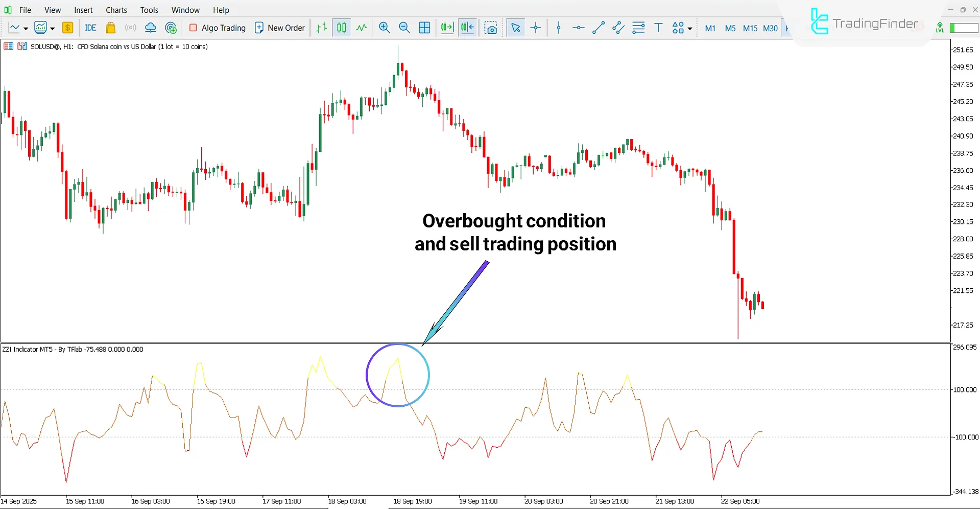The width and height of the screenshot is (980, 509).
Task: Select the Crosshair tool
Action: [x=535, y=28]
